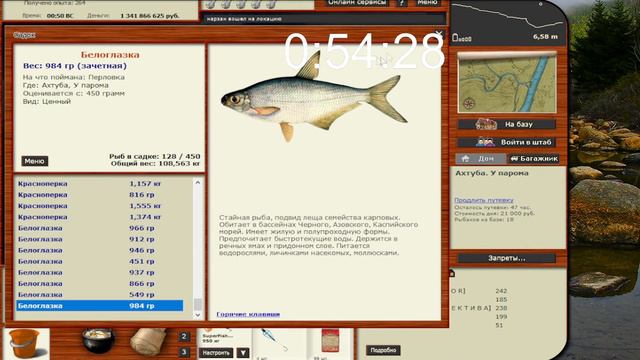Screen dimensions: 640x360
Task: Switch to the Дом tab
Action: coord(480,158)
